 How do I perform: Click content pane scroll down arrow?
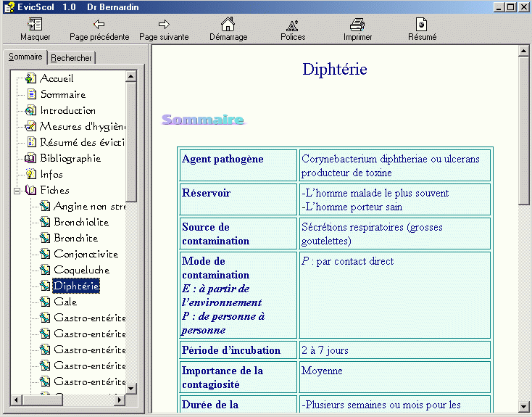(x=523, y=406)
